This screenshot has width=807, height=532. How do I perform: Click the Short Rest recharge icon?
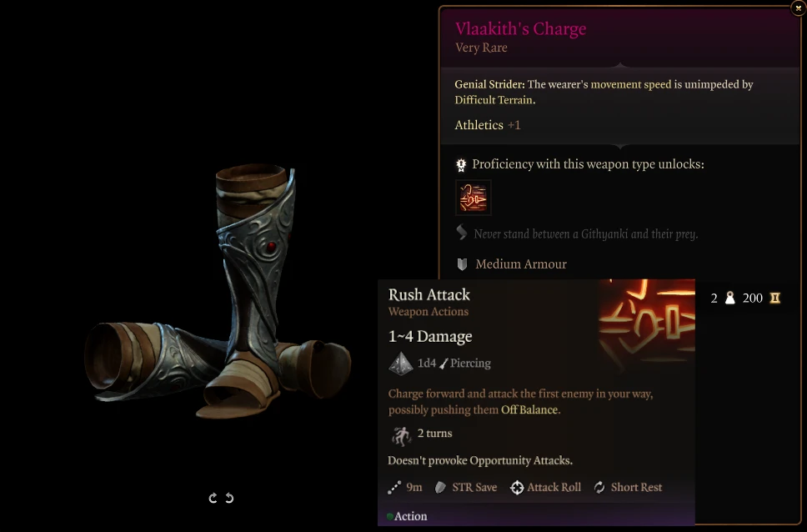[599, 487]
